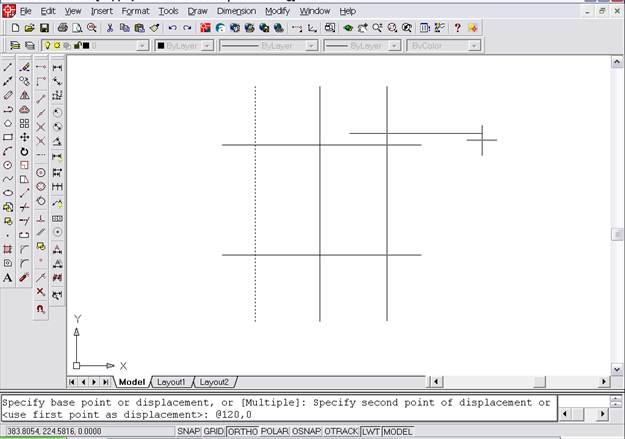Choose the Array modify tool

24,123
